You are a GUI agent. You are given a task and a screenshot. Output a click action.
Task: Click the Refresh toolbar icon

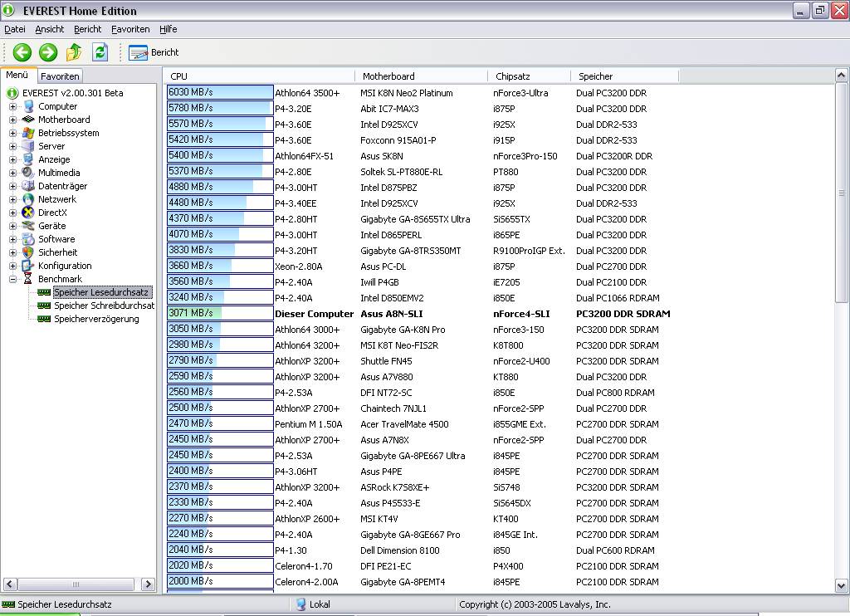click(100, 52)
